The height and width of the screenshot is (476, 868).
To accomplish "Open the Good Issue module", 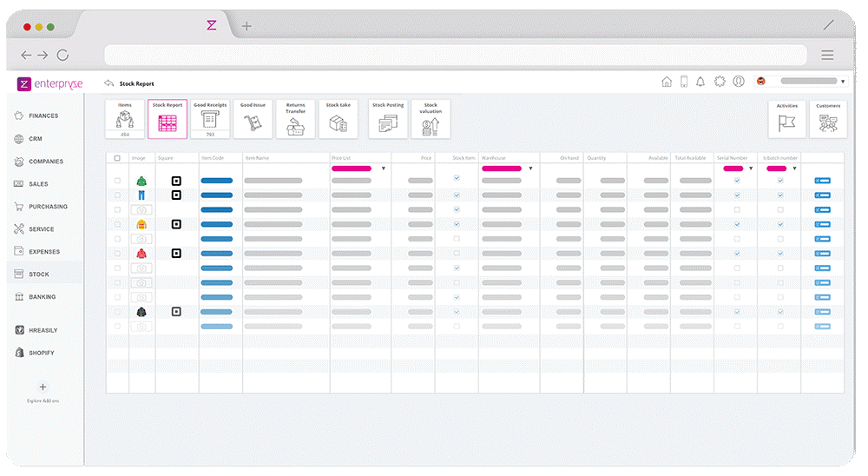I will (253, 119).
